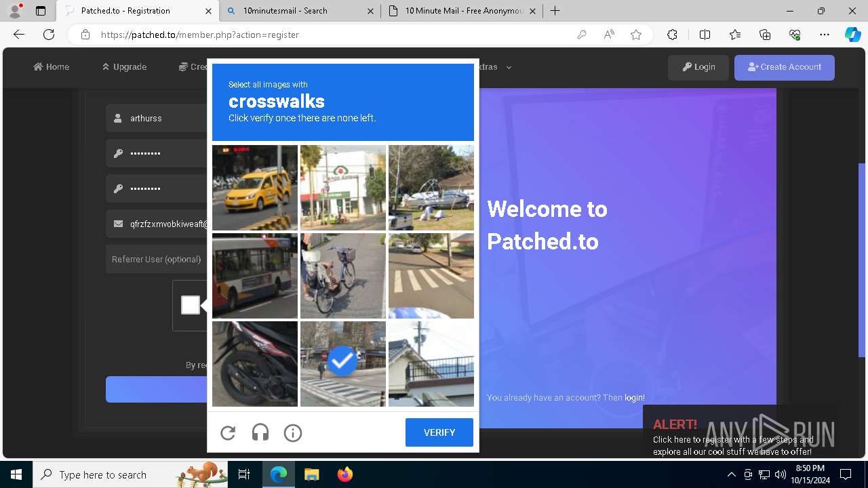Viewport: 868px width, 488px height.
Task: Select the bicycle image tile
Action: click(x=343, y=276)
